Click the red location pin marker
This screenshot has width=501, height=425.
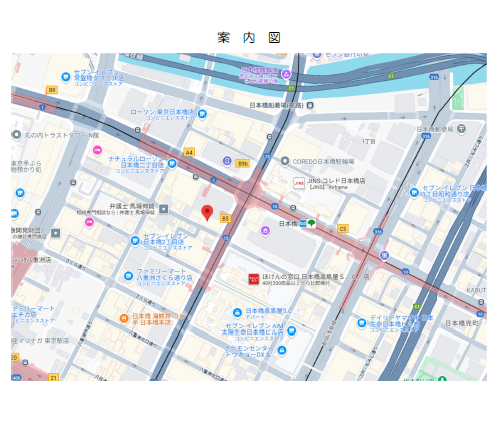pyautogui.click(x=207, y=213)
